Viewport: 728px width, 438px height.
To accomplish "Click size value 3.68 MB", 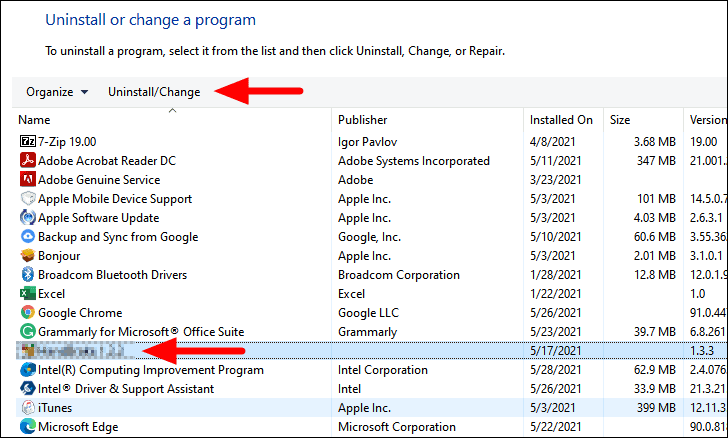I will 655,142.
